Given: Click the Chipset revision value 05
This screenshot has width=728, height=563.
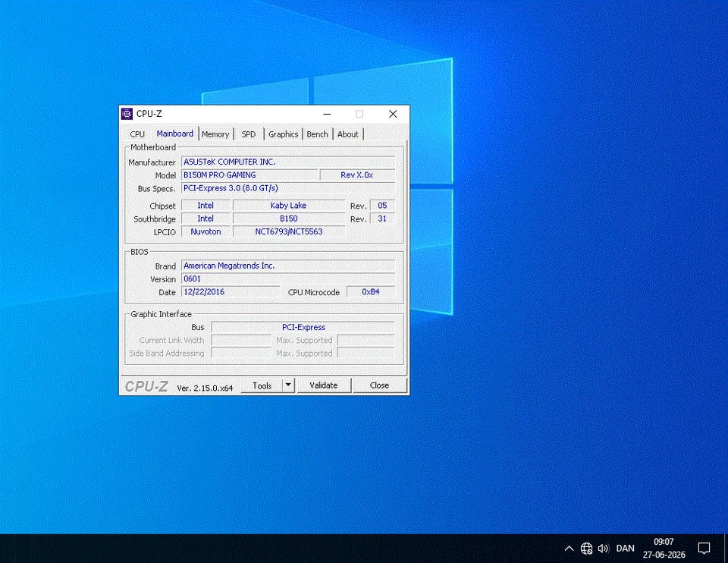Looking at the screenshot, I should tap(382, 206).
